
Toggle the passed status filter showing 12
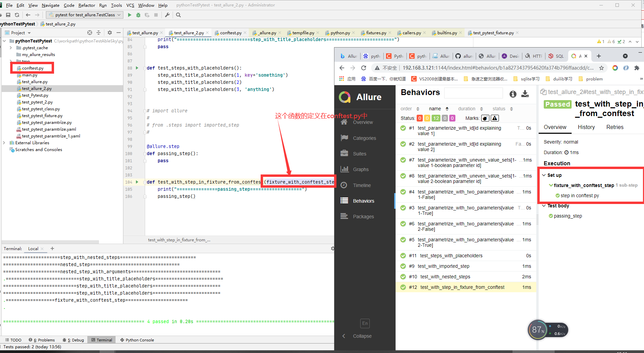436,118
